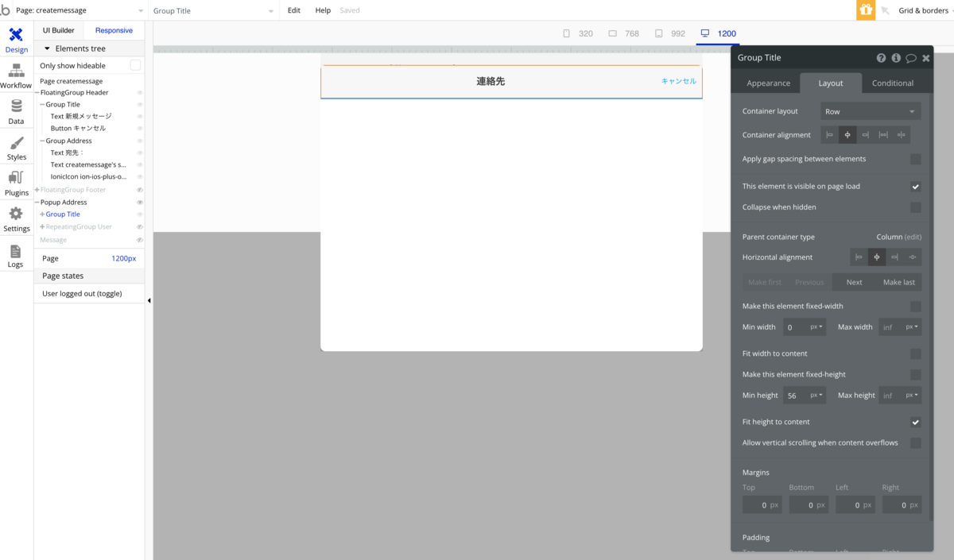Set horizontal alignment to left

coord(859,257)
